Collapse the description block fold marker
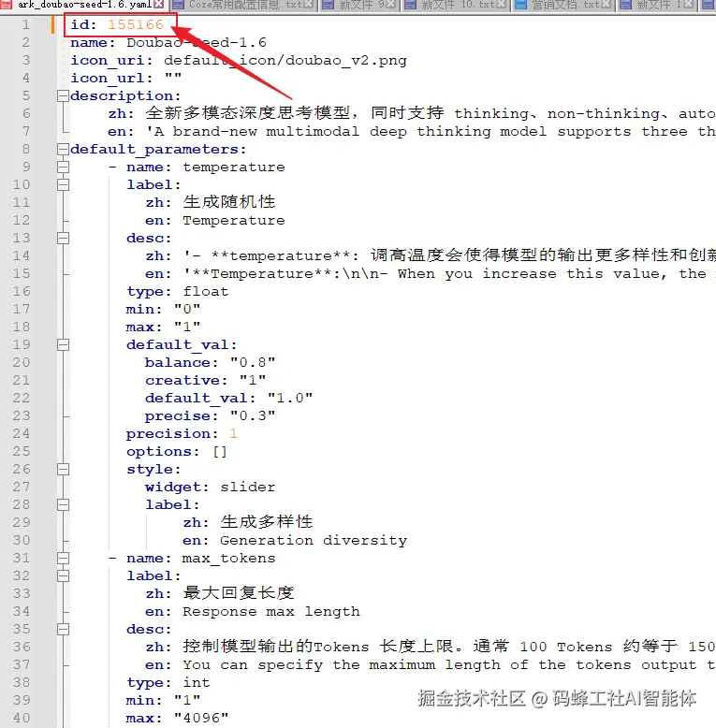716x728 pixels. pyautogui.click(x=63, y=96)
